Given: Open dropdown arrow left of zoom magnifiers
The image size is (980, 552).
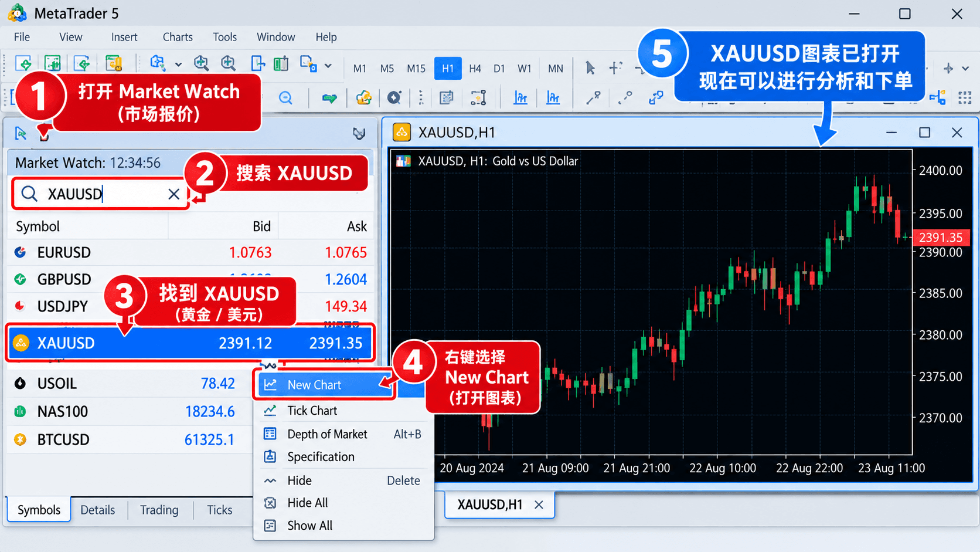Looking at the screenshot, I should click(178, 65).
